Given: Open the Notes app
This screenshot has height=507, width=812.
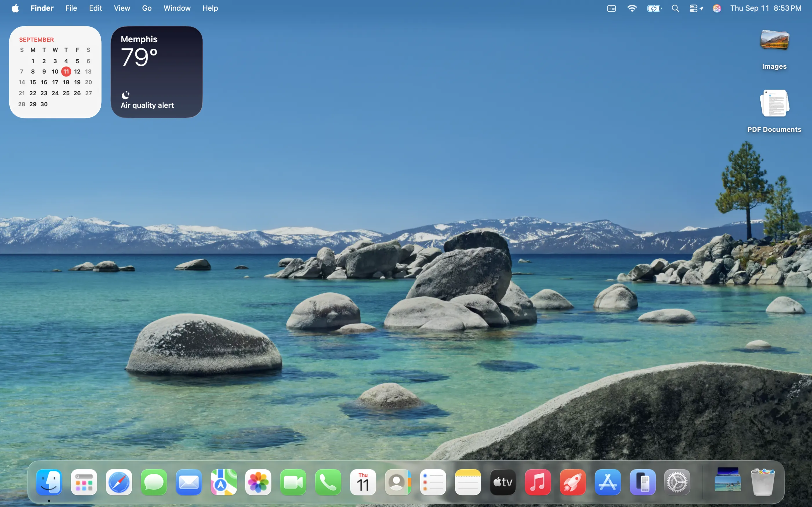Looking at the screenshot, I should (467, 482).
